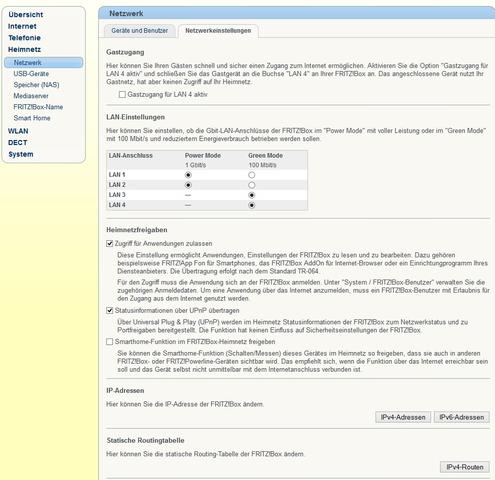
Task: Open the Übersicht menu
Action: (x=26, y=15)
